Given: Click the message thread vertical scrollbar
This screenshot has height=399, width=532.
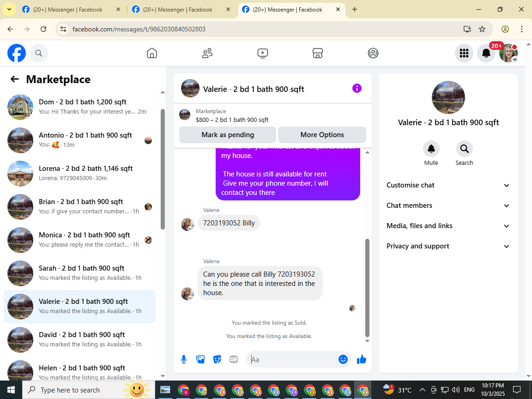Looking at the screenshot, I should tap(367, 288).
